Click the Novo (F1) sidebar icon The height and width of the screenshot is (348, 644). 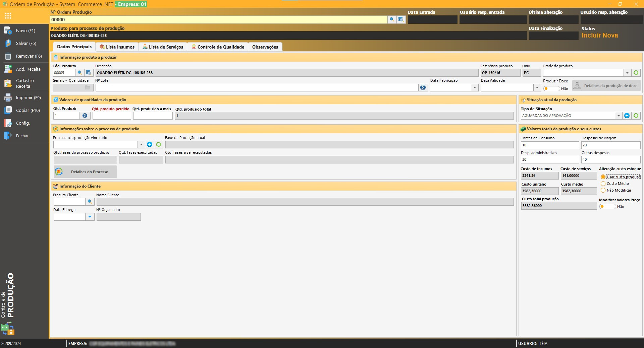click(8, 30)
